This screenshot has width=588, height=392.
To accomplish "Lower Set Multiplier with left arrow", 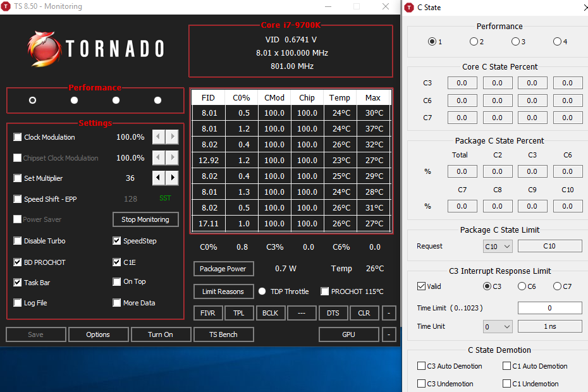I will [x=159, y=178].
